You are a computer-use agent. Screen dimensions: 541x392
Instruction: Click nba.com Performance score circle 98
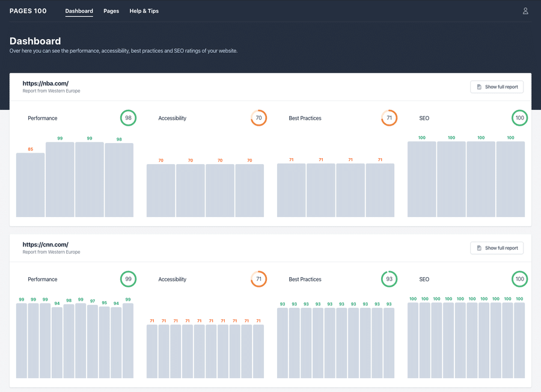pos(129,118)
